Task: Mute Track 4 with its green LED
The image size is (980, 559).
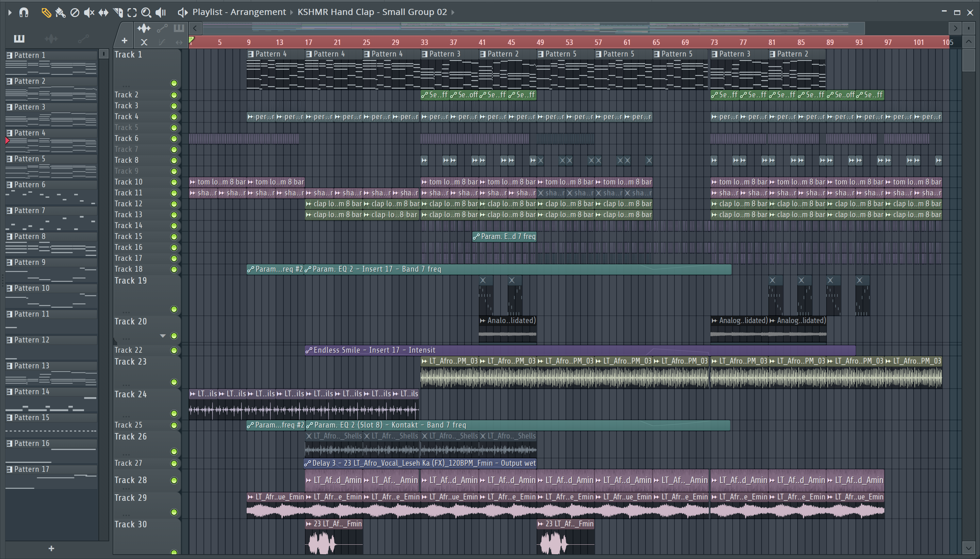Action: 174,117
